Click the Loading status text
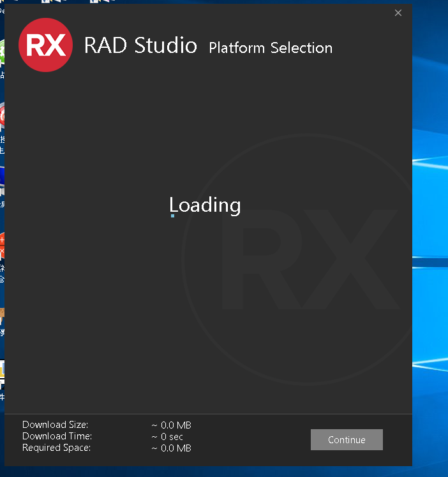The height and width of the screenshot is (477, 448). (x=205, y=205)
